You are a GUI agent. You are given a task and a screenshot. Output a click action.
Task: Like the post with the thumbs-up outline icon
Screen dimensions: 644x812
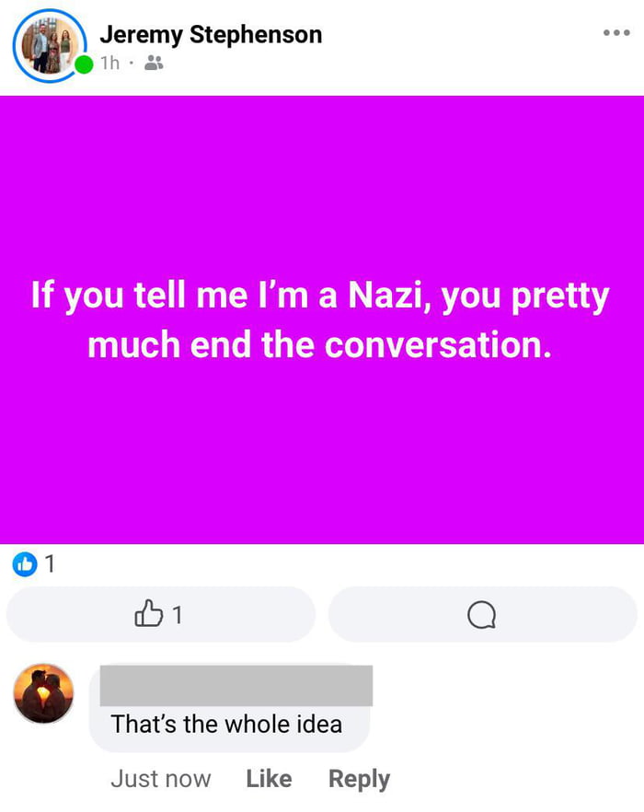coord(148,613)
